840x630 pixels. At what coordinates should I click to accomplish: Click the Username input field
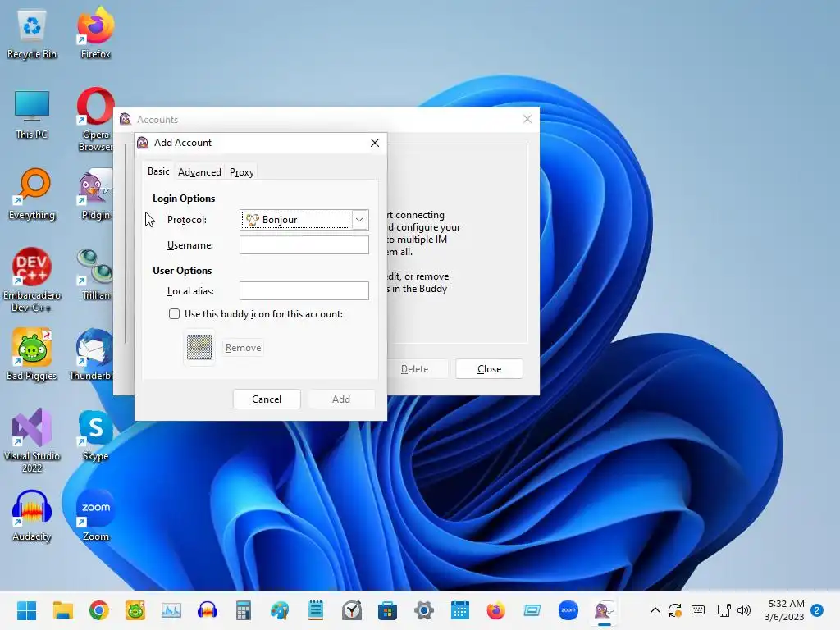[304, 244]
